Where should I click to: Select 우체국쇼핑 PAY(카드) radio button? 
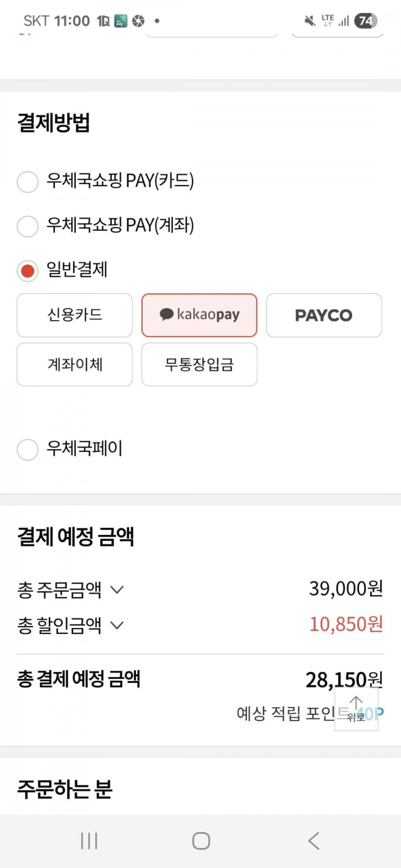coord(28,182)
